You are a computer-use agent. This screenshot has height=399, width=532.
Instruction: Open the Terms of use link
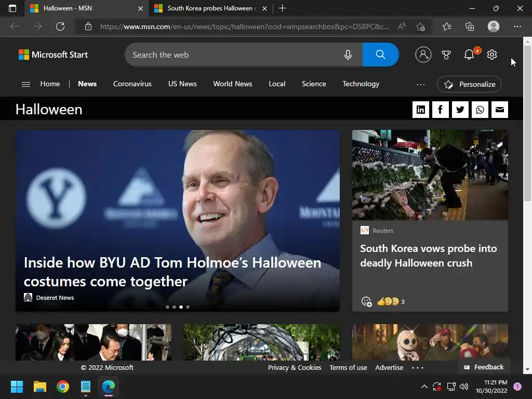[348, 367]
